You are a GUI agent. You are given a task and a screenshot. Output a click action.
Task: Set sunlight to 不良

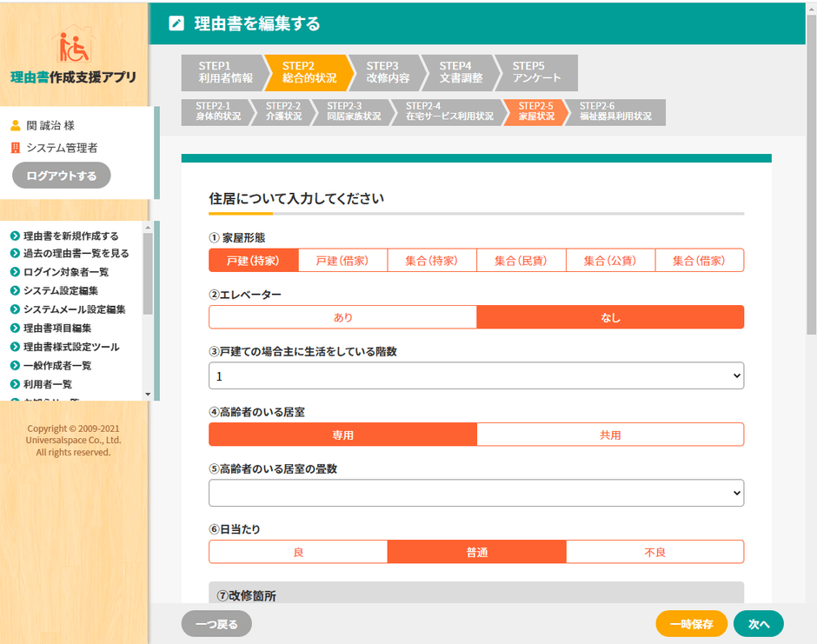(654, 552)
